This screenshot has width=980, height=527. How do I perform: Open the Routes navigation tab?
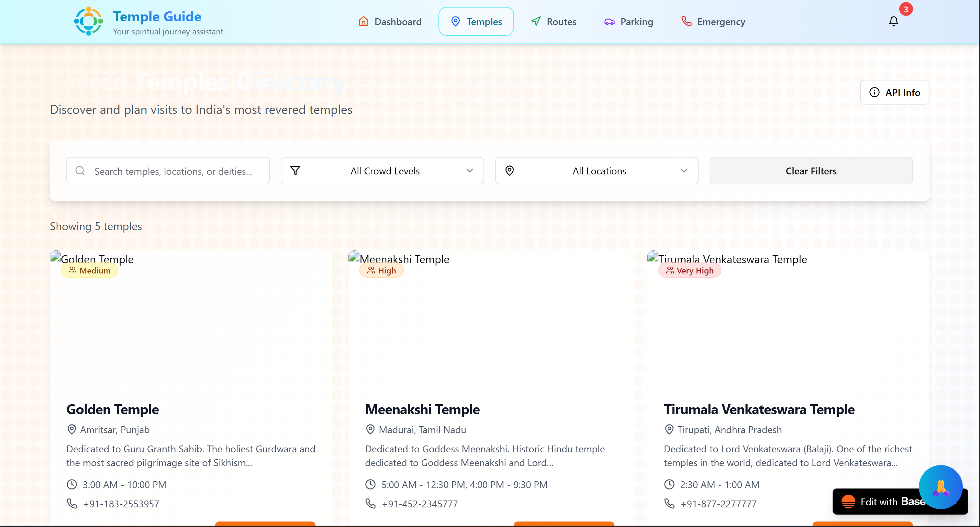tap(554, 22)
